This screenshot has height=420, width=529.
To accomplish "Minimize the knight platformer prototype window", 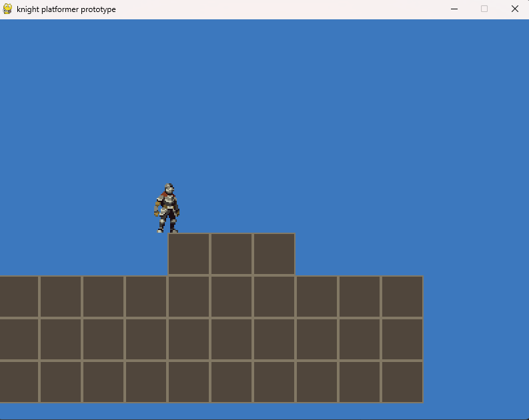I will pos(454,9).
